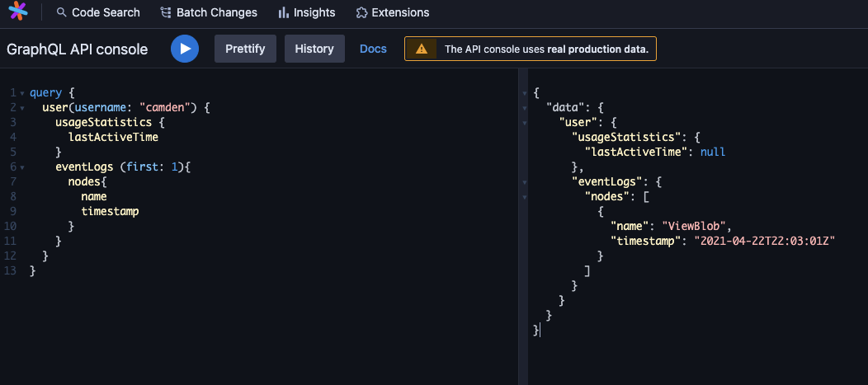Click the "2021-04-22T22:03:01Z" timestamp value
This screenshot has height=385, width=868.
coord(764,241)
